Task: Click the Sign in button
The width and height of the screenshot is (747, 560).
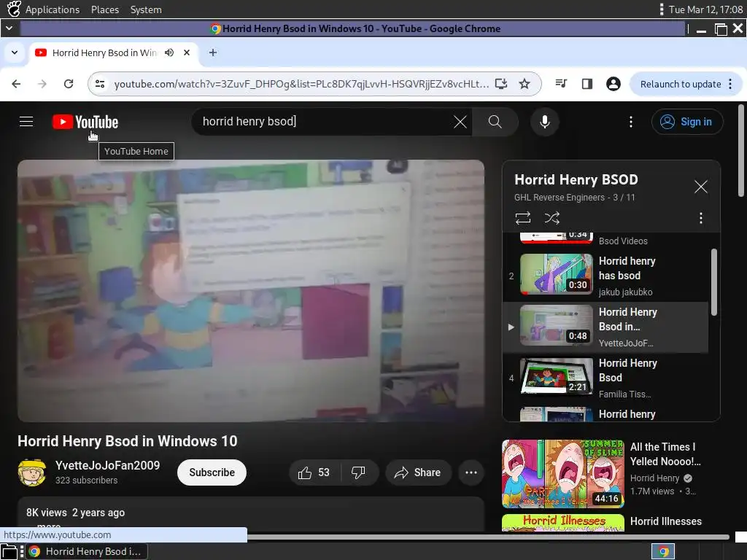Action: click(687, 122)
